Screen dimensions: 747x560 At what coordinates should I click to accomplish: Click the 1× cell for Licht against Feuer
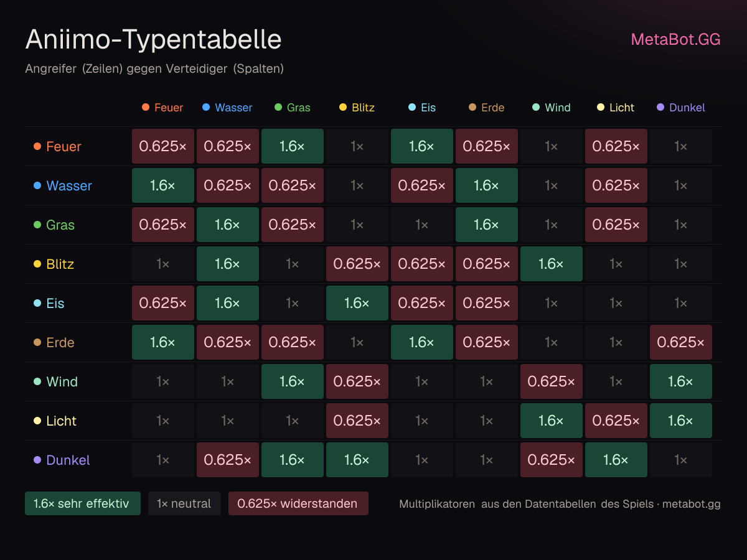coord(163,421)
